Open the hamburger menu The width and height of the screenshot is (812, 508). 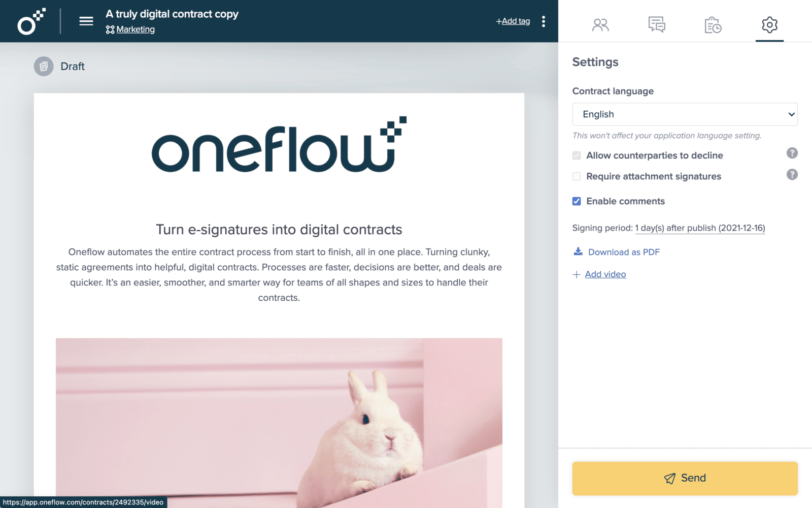coord(86,21)
